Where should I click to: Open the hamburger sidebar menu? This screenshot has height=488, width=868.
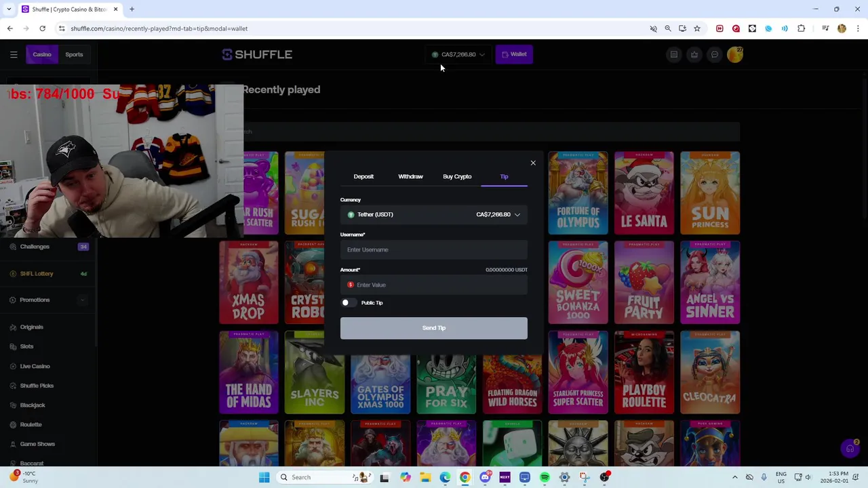coord(14,54)
